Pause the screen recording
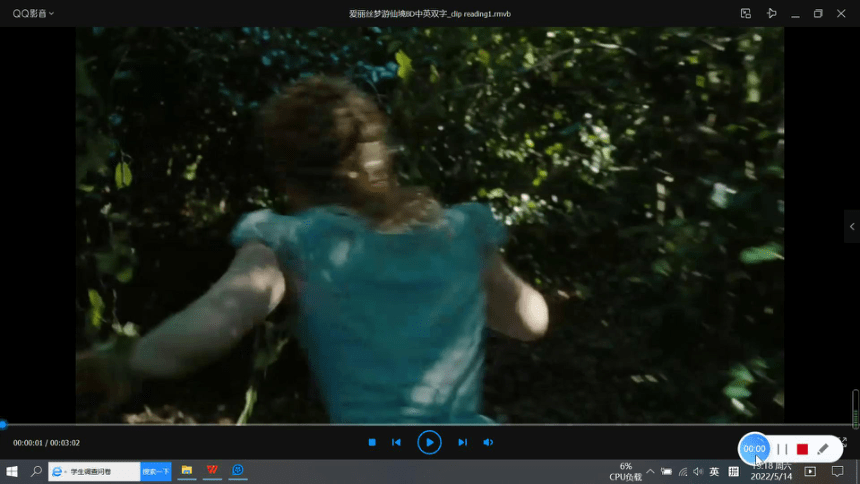 pos(782,449)
